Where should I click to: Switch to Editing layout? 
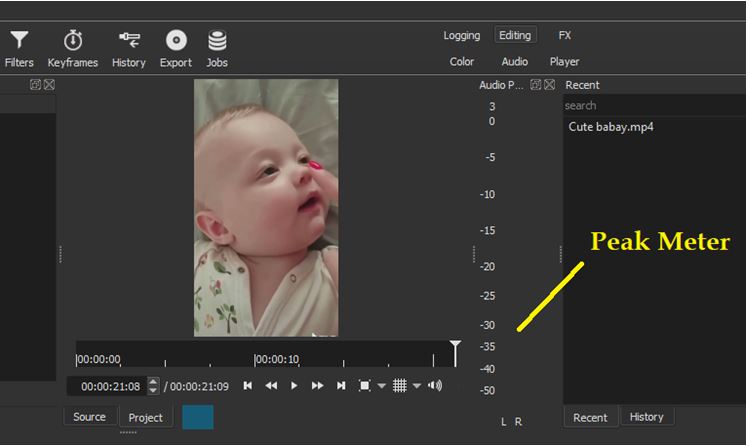coord(515,35)
